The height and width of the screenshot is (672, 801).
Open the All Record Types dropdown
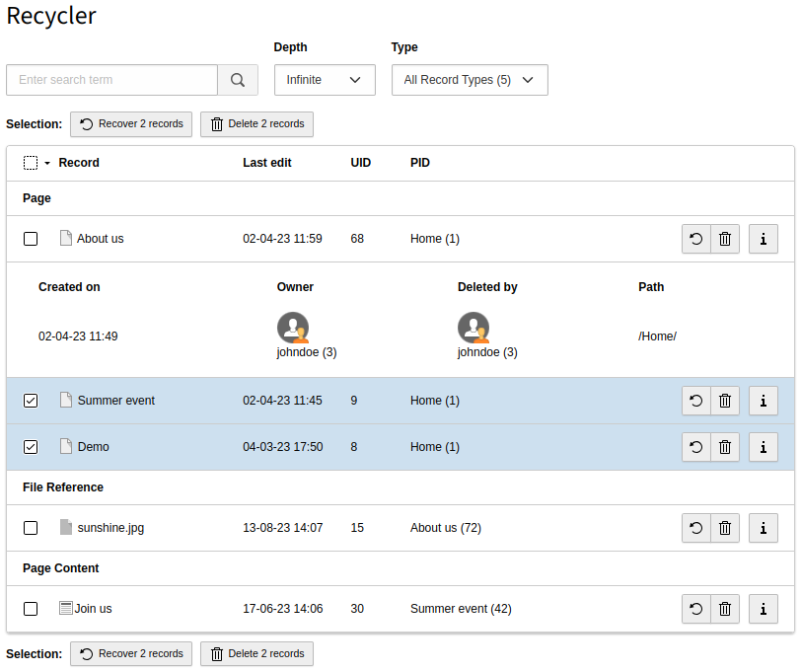470,80
